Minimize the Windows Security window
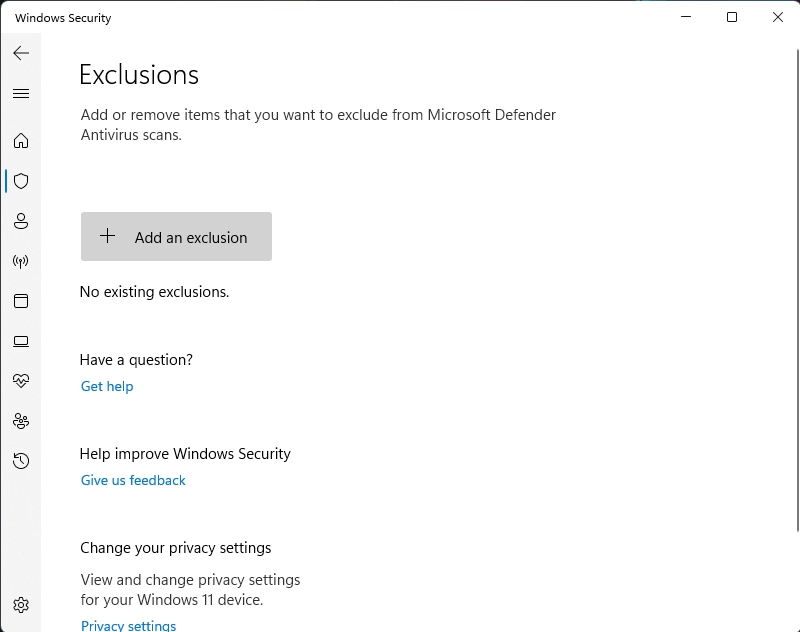 [686, 17]
